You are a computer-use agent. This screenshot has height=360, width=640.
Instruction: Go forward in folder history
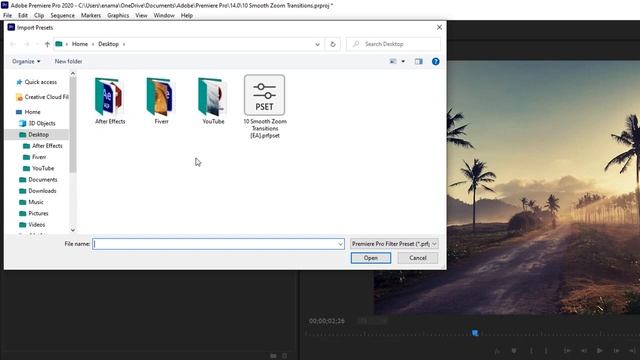click(x=27, y=44)
